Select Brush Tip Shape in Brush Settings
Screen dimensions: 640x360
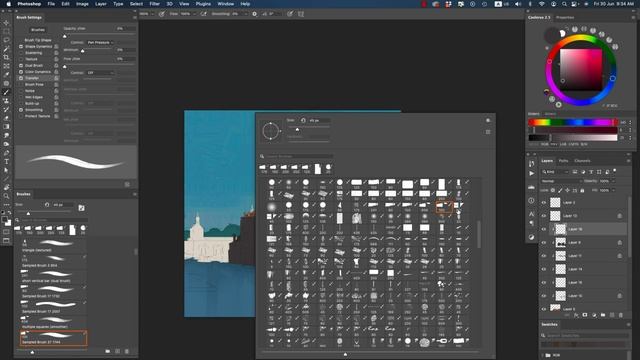(38, 40)
